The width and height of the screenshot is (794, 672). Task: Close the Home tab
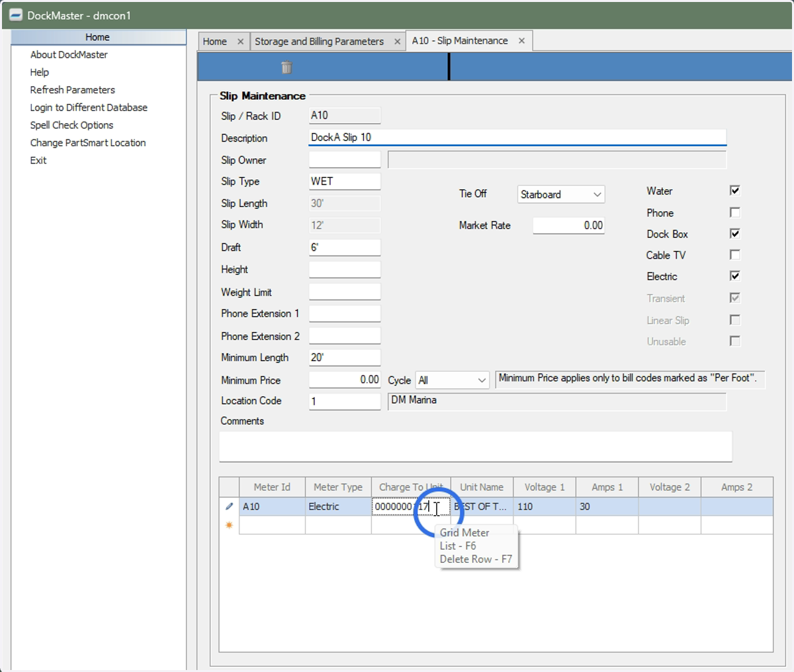click(x=240, y=42)
